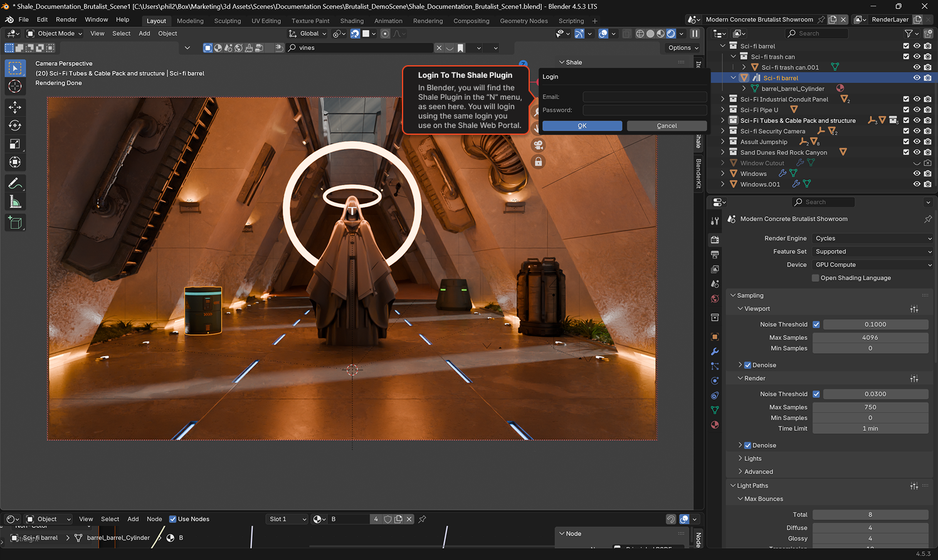The width and height of the screenshot is (938, 560).
Task: Click OK in Login dialog
Action: point(582,126)
